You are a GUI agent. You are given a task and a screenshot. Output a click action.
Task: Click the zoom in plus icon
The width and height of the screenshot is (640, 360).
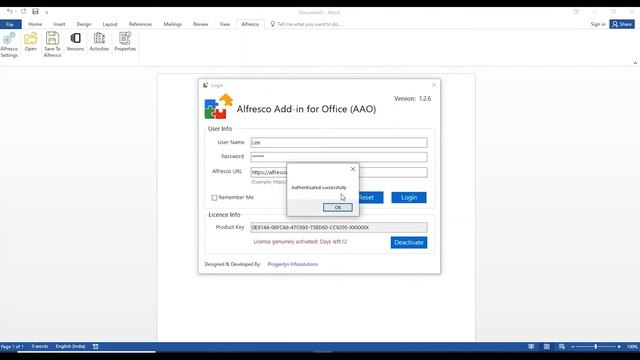(619, 347)
